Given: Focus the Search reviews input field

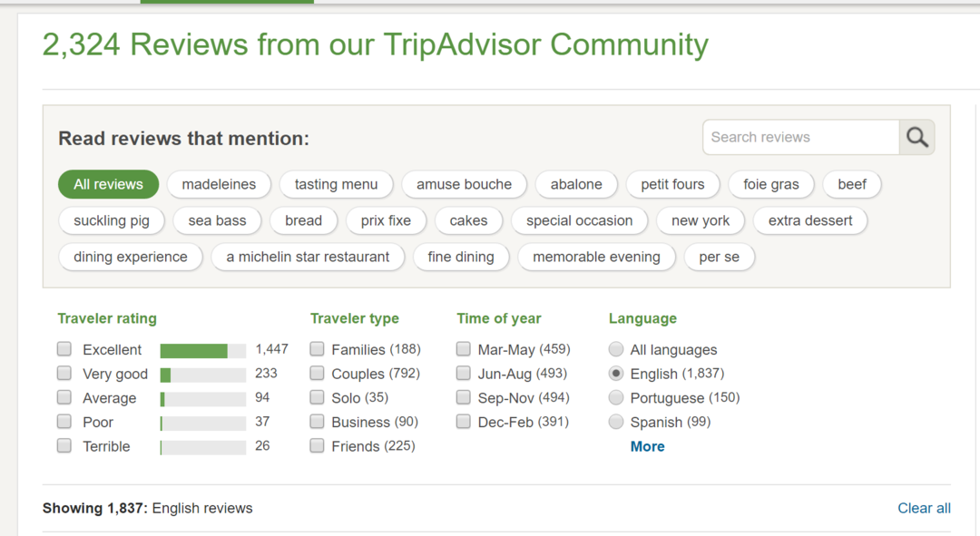Looking at the screenshot, I should pyautogui.click(x=801, y=137).
